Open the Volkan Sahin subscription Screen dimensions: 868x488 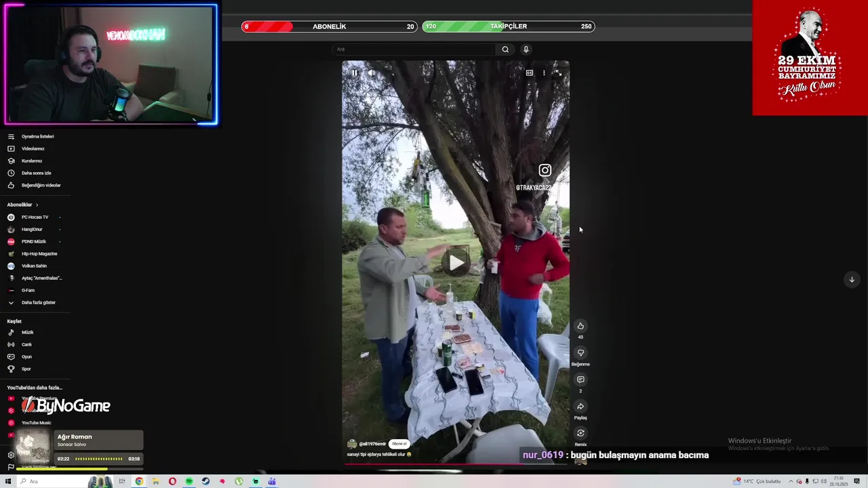(35, 266)
